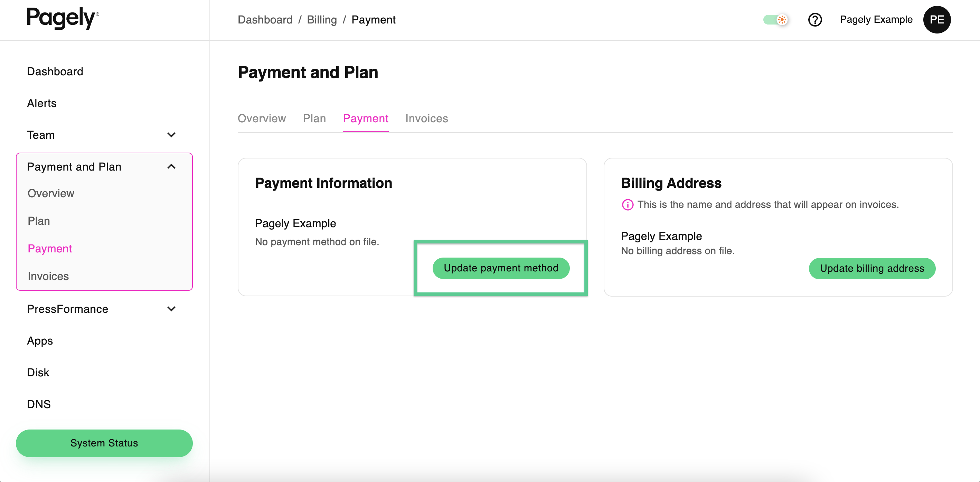Click the Update billing address button
Image resolution: width=980 pixels, height=482 pixels.
click(872, 269)
